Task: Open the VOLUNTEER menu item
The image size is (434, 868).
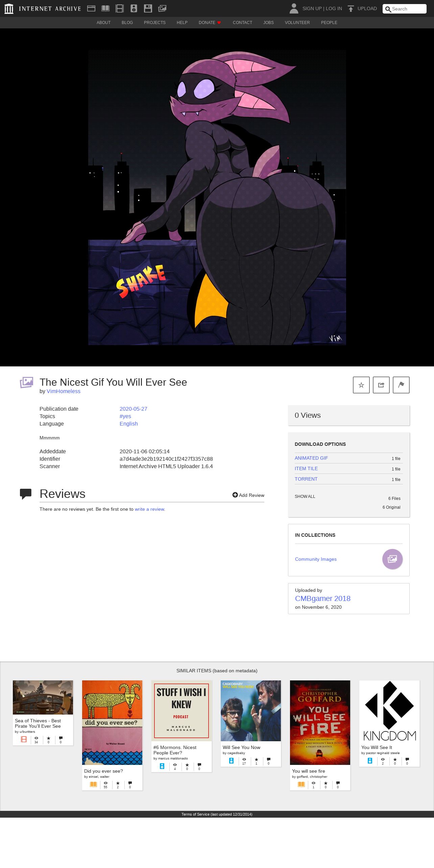Action: point(297,23)
